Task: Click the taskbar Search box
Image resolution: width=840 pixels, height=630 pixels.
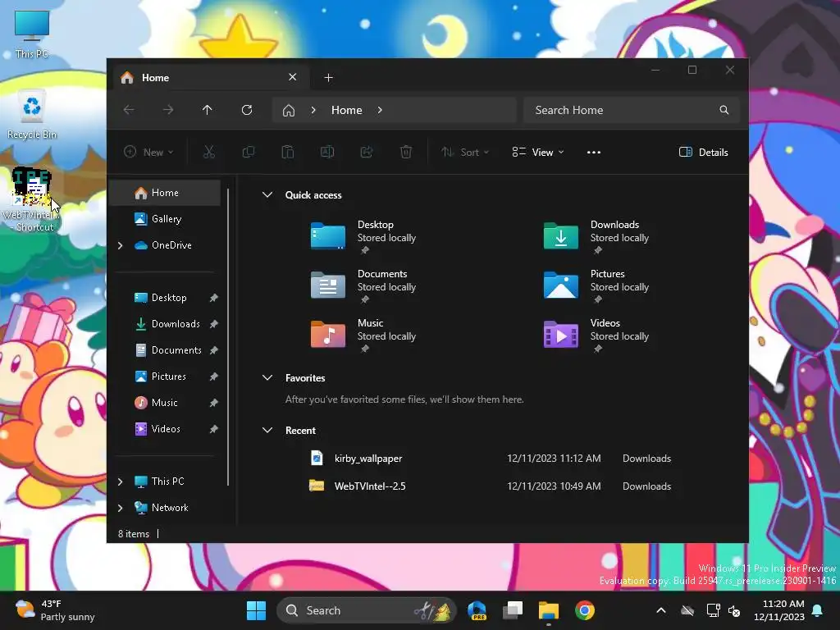Action: coord(366,610)
